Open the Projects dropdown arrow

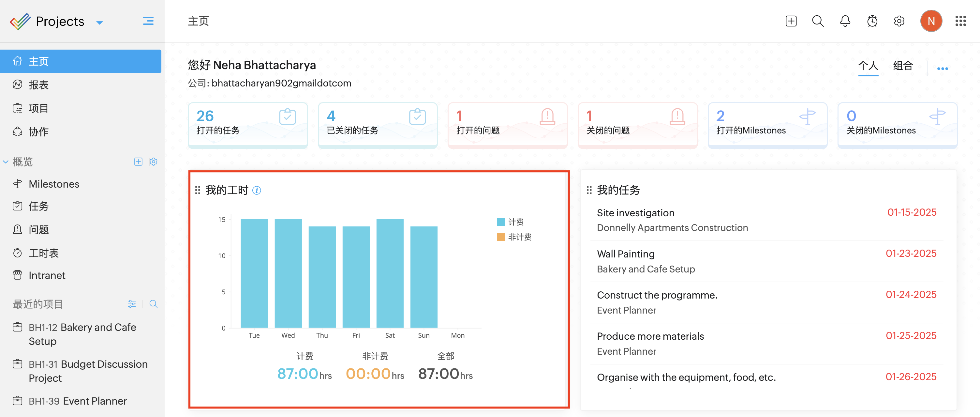click(100, 23)
